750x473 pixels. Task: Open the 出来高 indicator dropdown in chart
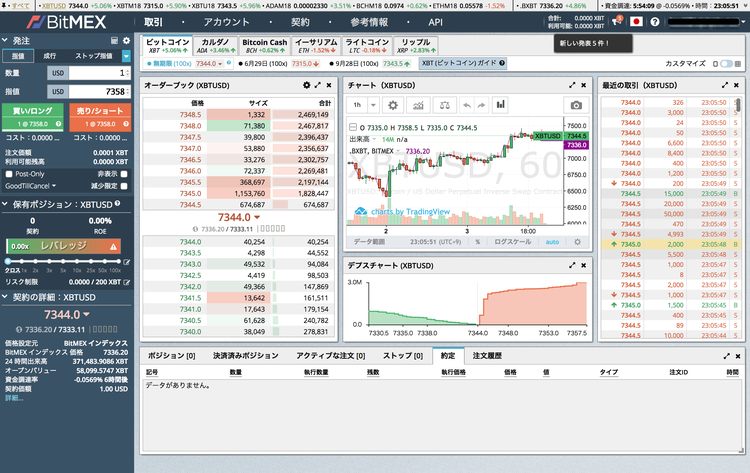click(x=375, y=139)
